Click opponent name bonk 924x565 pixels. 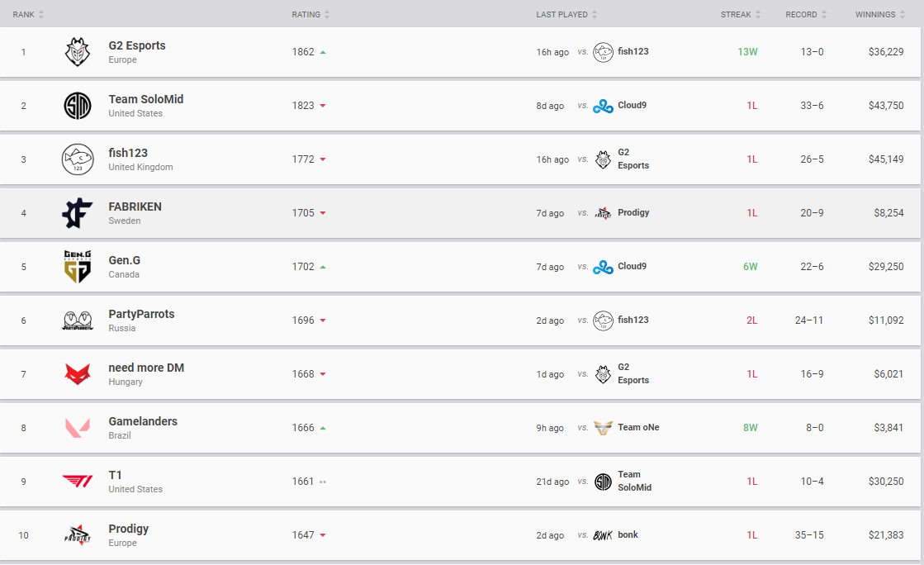(x=628, y=534)
